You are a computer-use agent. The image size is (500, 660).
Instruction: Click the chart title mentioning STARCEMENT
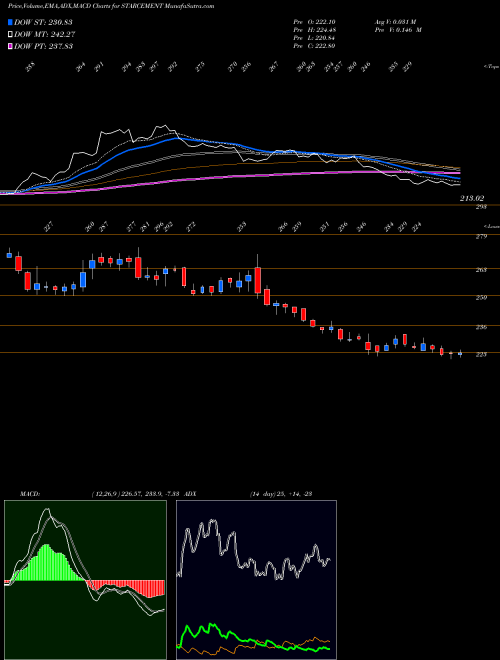111,6
